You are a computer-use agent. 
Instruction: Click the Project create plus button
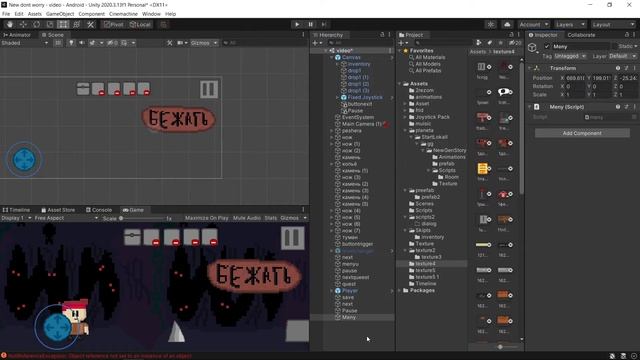[402, 43]
